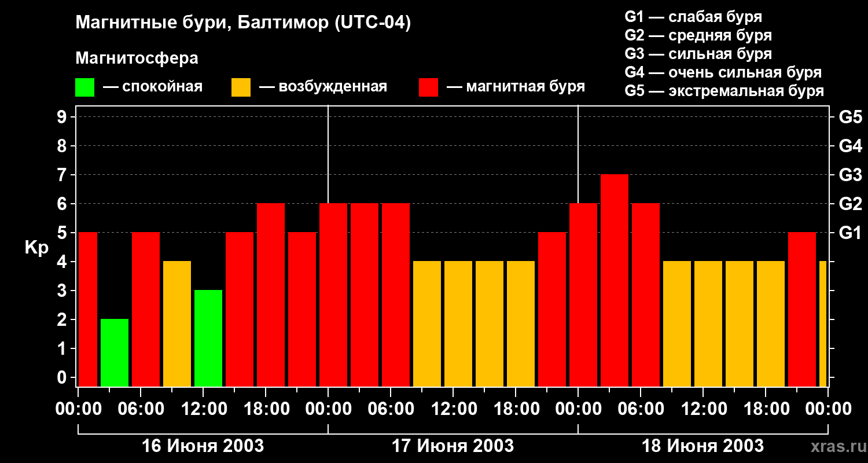This screenshot has height=463, width=868.
Task: Click the green bar at Kp 3
Action: [208, 338]
